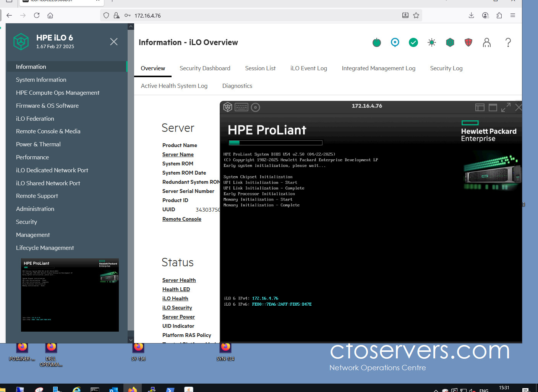
Task: Click the Firefox bookmark star icon
Action: pyautogui.click(x=416, y=15)
